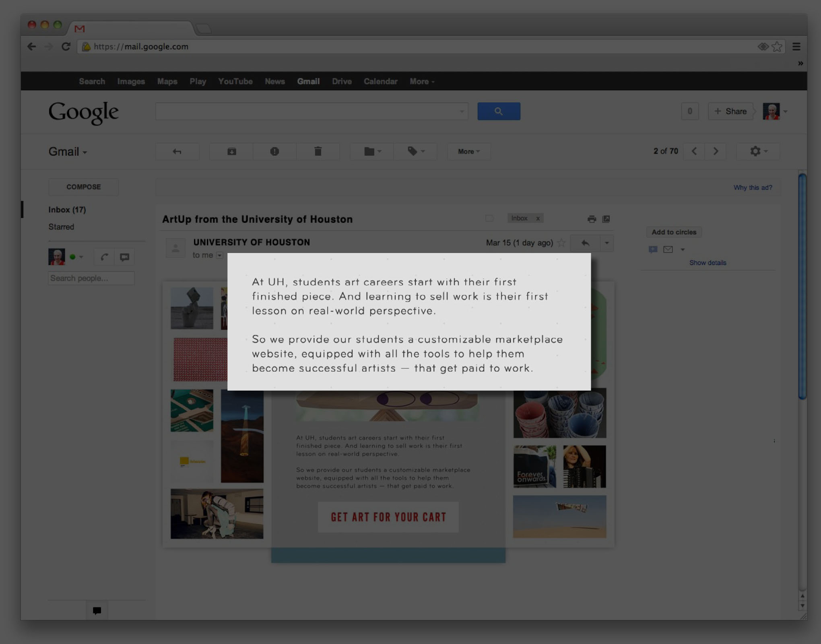This screenshot has height=644, width=821.
Task: Report this message as spam
Action: pyautogui.click(x=274, y=152)
